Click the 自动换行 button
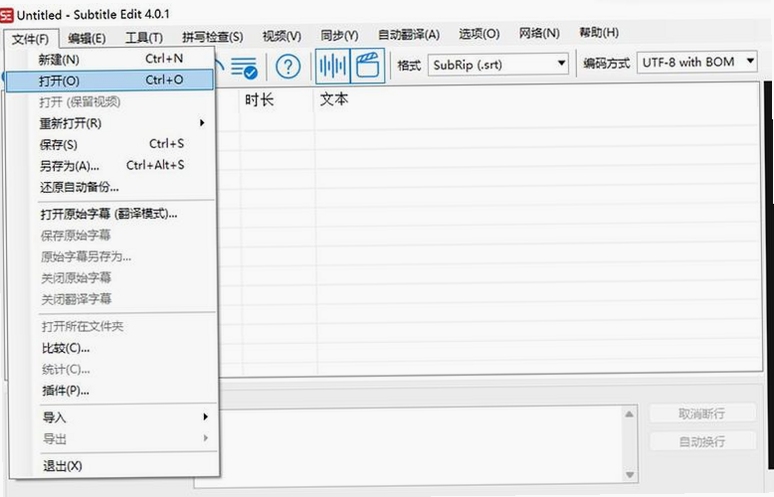Viewport: 774px width, 497px height. click(x=702, y=441)
